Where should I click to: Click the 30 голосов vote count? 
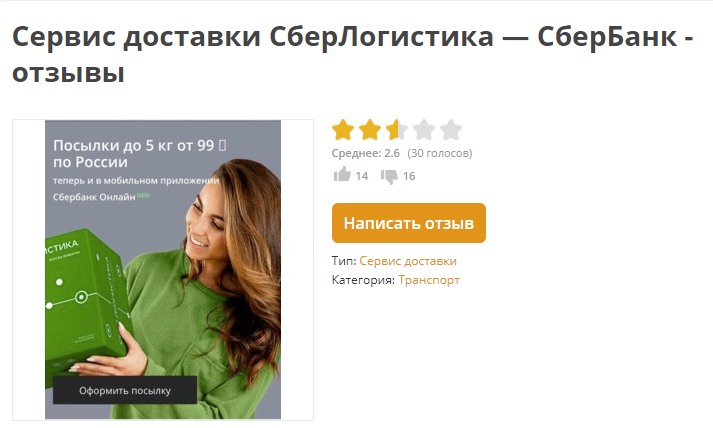pos(440,153)
